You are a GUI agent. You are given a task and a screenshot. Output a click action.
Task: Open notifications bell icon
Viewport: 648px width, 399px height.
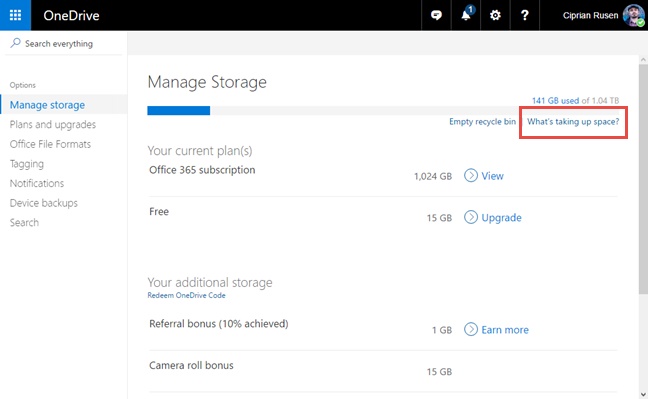[x=466, y=15]
